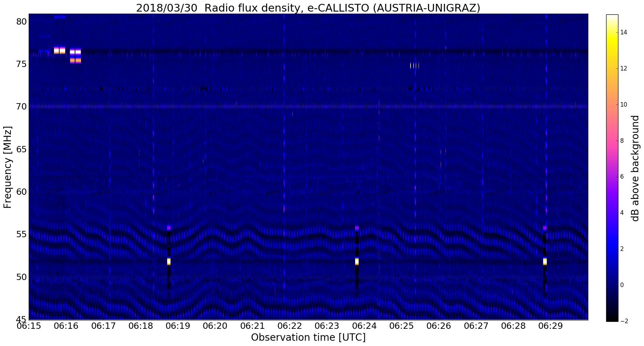
Task: Click the 'Observation time [UTC]' x-axis label
Action: 308,337
